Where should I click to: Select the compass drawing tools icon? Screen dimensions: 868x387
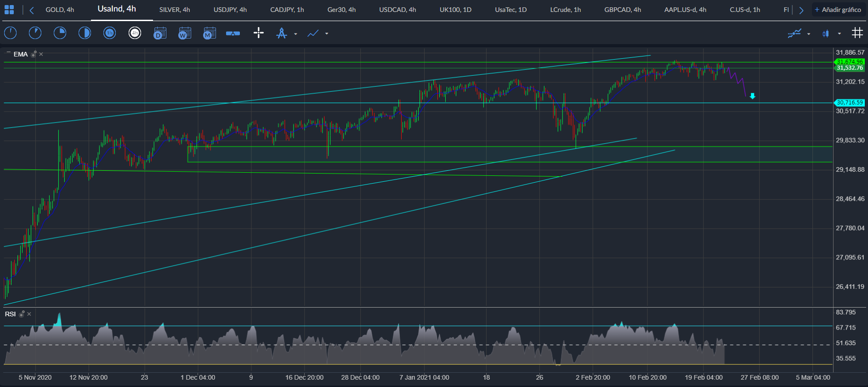[x=281, y=33]
